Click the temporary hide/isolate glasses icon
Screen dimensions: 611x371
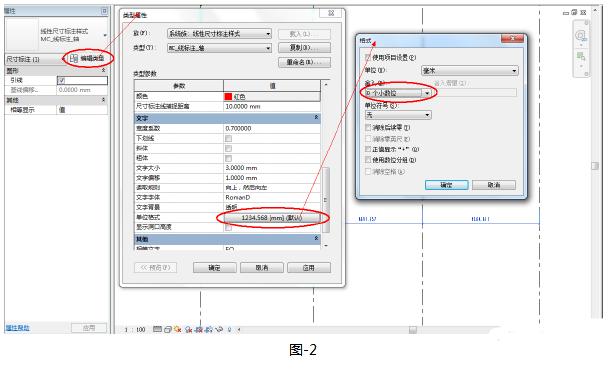pyautogui.click(x=219, y=329)
